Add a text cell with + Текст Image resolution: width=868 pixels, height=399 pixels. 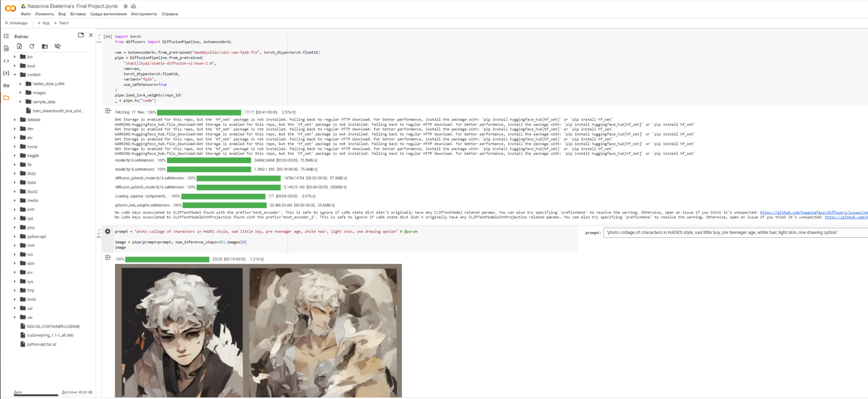click(x=62, y=23)
